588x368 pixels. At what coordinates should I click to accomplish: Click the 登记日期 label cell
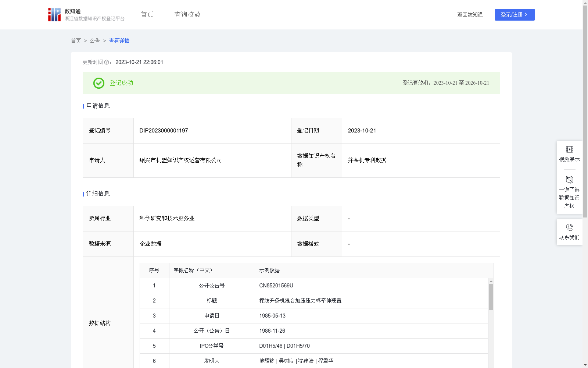(x=317, y=131)
